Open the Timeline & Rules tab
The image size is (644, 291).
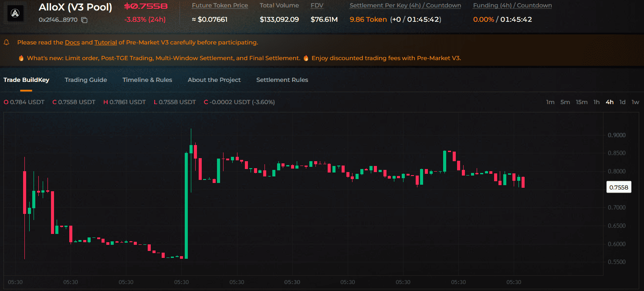click(x=147, y=80)
